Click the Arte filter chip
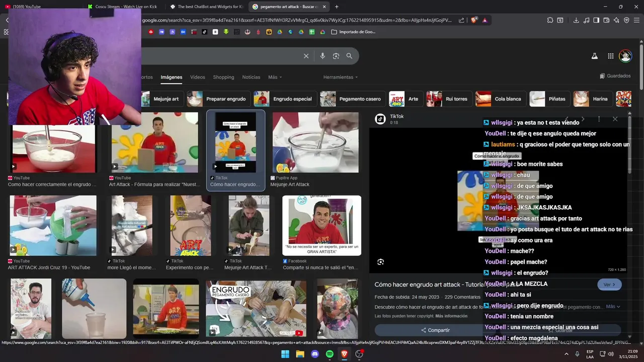 (405, 99)
